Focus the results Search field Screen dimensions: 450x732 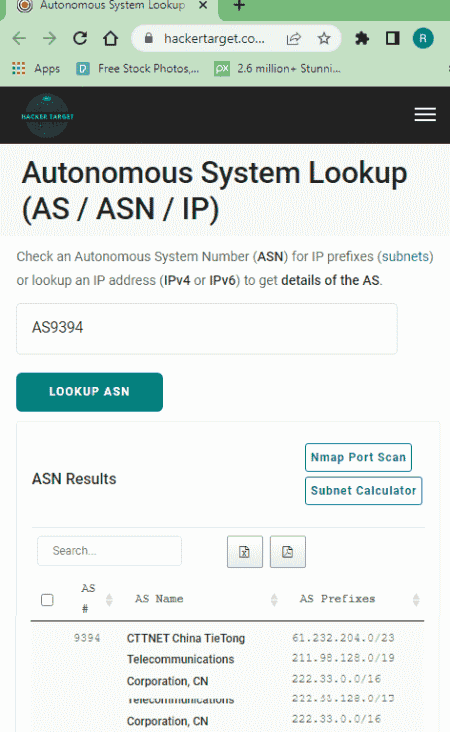click(x=109, y=551)
